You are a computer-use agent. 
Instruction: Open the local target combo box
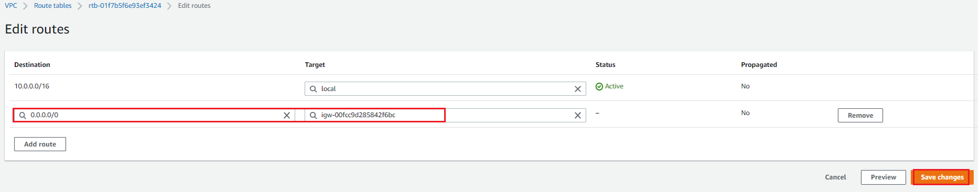coord(445,88)
